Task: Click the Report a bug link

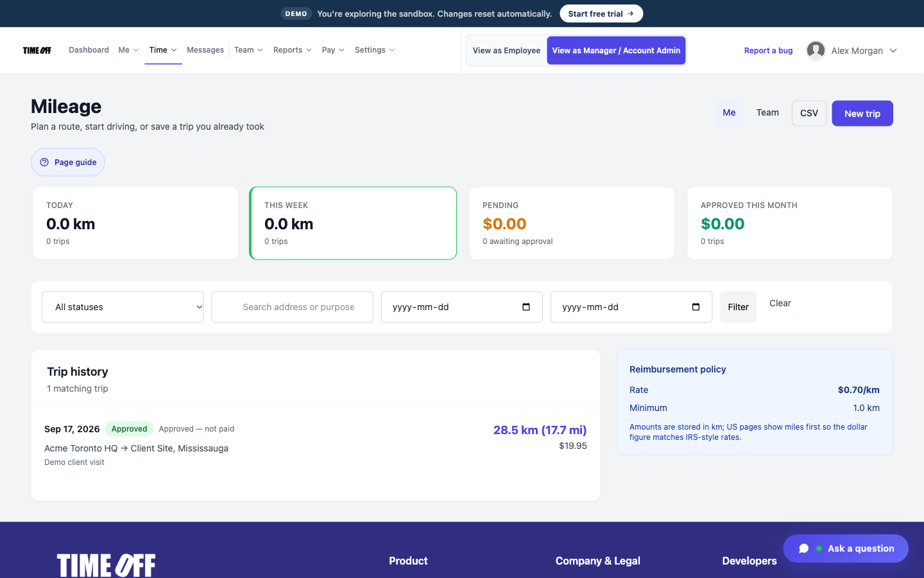Action: tap(768, 51)
